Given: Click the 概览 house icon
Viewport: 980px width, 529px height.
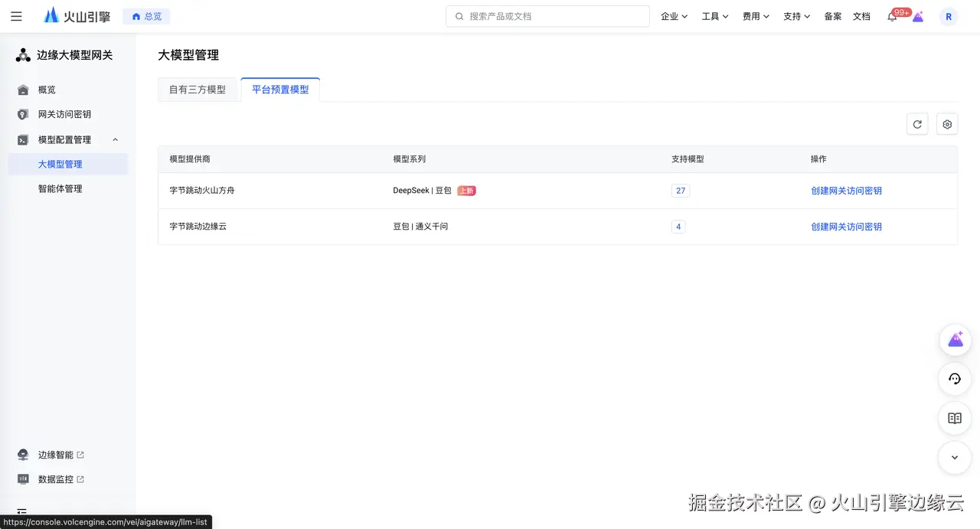Looking at the screenshot, I should coord(23,90).
